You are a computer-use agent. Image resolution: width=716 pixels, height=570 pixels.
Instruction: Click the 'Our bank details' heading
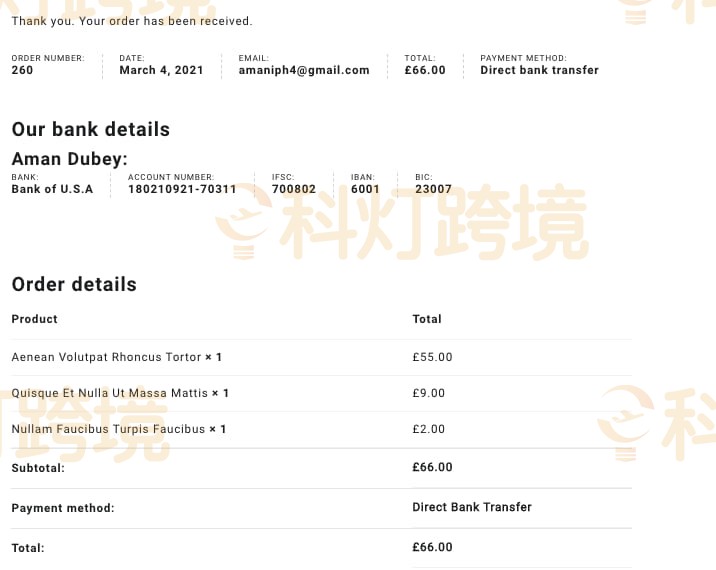tap(91, 130)
